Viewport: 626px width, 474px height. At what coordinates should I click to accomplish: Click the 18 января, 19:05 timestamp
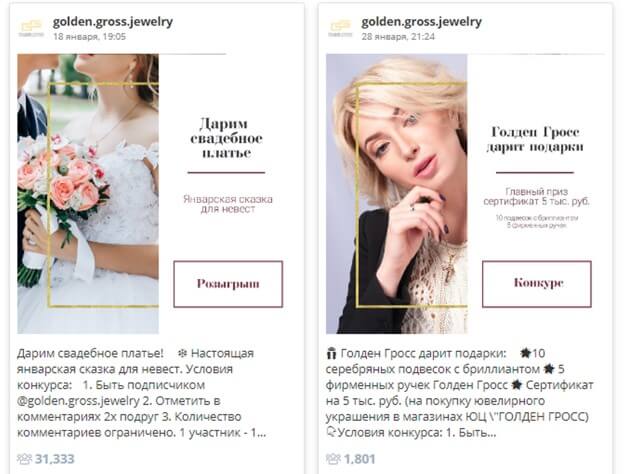(89, 36)
